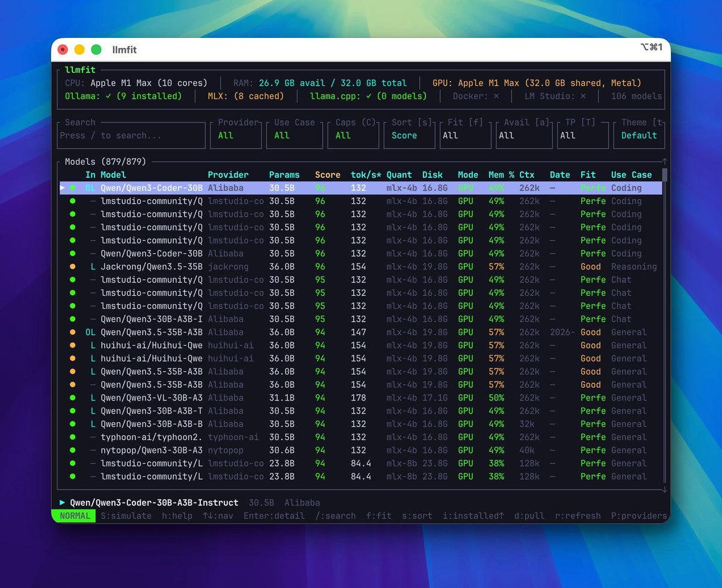This screenshot has height=588, width=722.
Task: Click the "Reasoning" use case cell
Action: pos(634,266)
